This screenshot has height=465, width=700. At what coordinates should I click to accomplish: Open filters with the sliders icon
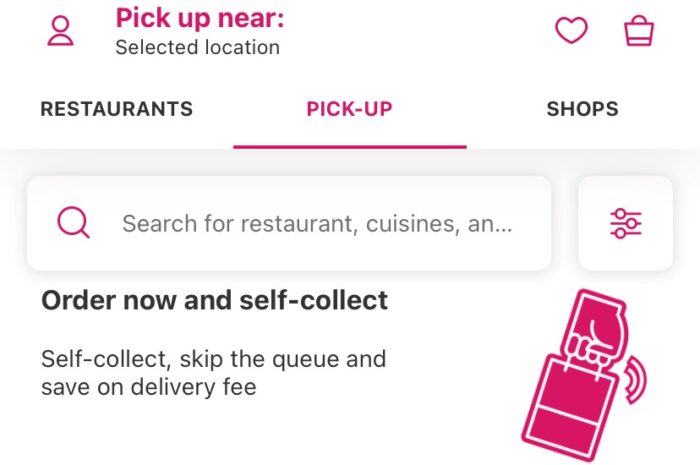tap(625, 223)
